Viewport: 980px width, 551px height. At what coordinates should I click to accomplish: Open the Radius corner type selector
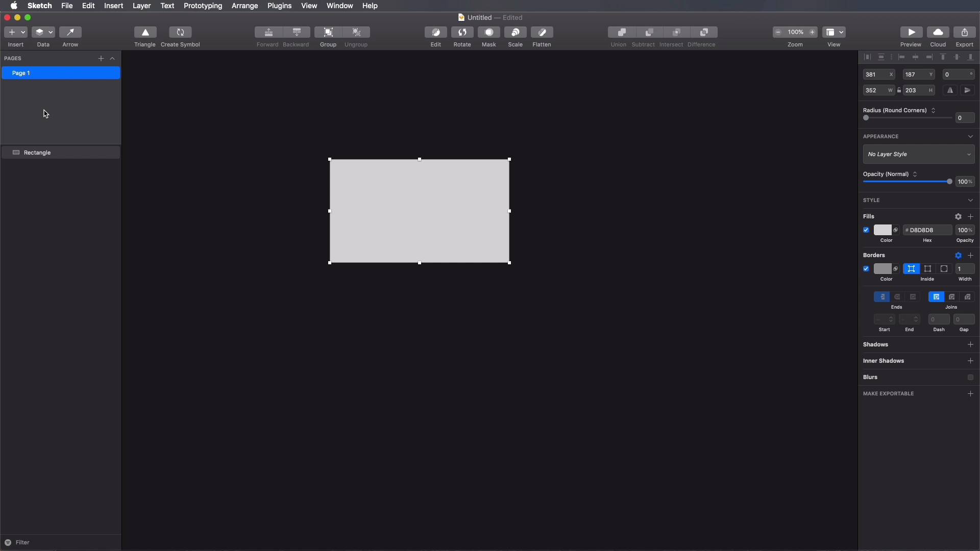(x=933, y=111)
